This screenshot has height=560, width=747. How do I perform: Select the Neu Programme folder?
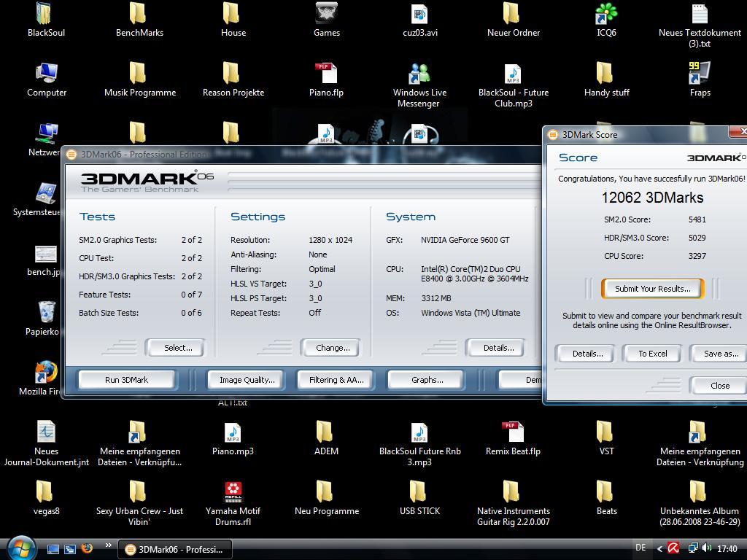point(326,498)
